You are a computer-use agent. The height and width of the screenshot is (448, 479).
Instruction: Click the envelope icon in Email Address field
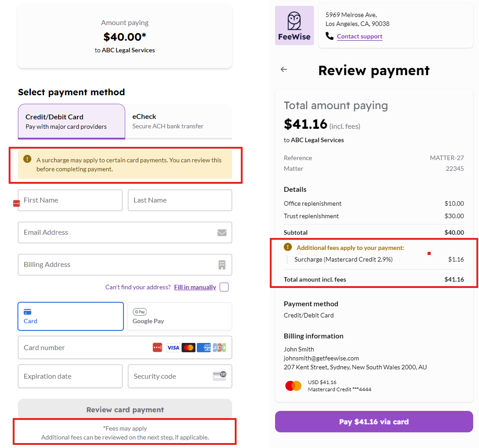coord(222,232)
